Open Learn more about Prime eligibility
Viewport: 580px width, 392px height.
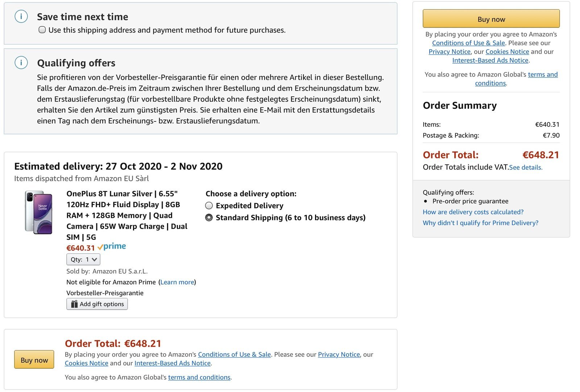[177, 282]
